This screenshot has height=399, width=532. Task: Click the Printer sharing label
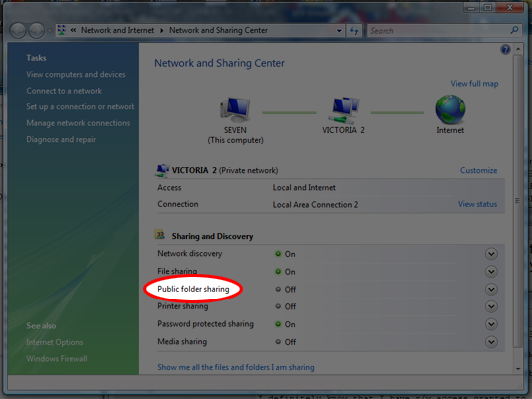tap(183, 306)
